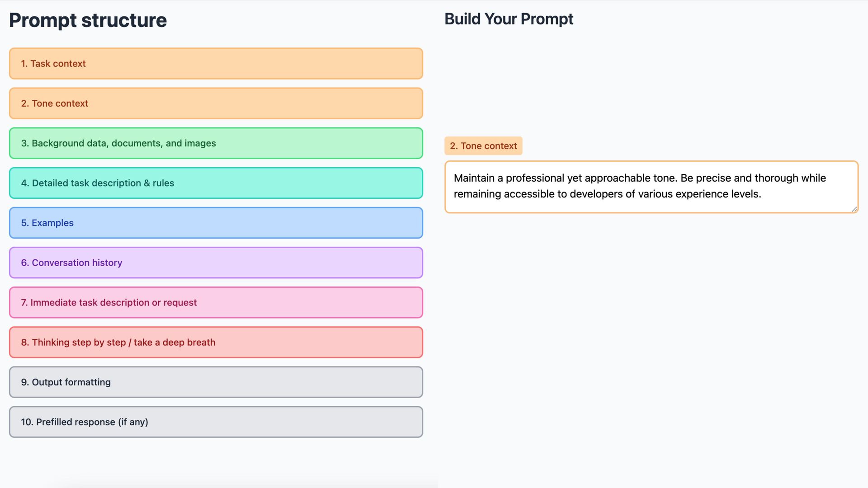
Task: Click the '2. Tone context' structure block
Action: (216, 103)
